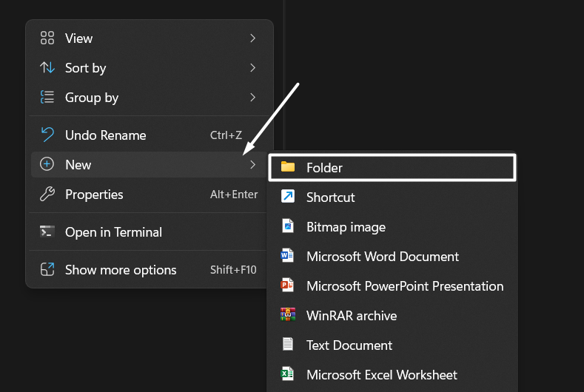
Task: Click the WinRAR archive icon
Action: click(x=288, y=315)
